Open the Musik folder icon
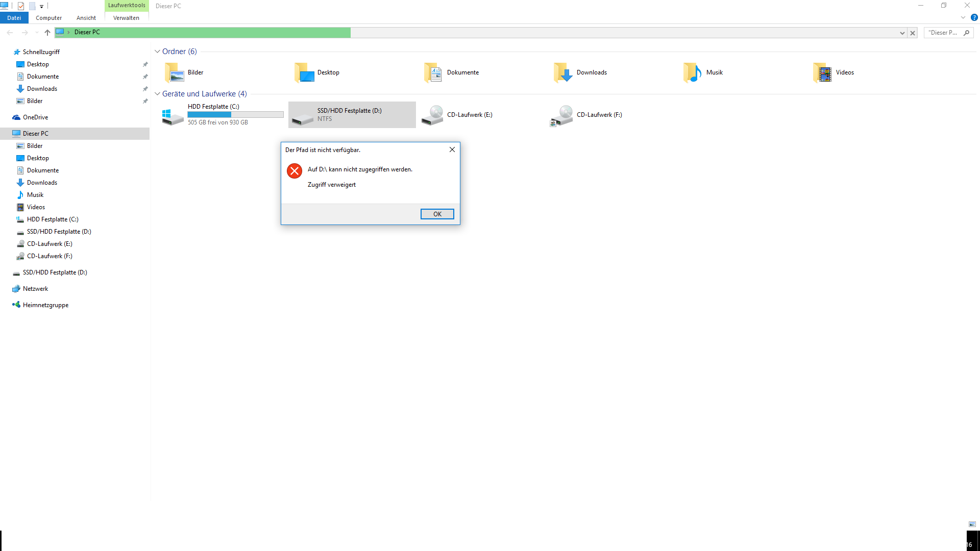This screenshot has height=551, width=980. [x=693, y=72]
